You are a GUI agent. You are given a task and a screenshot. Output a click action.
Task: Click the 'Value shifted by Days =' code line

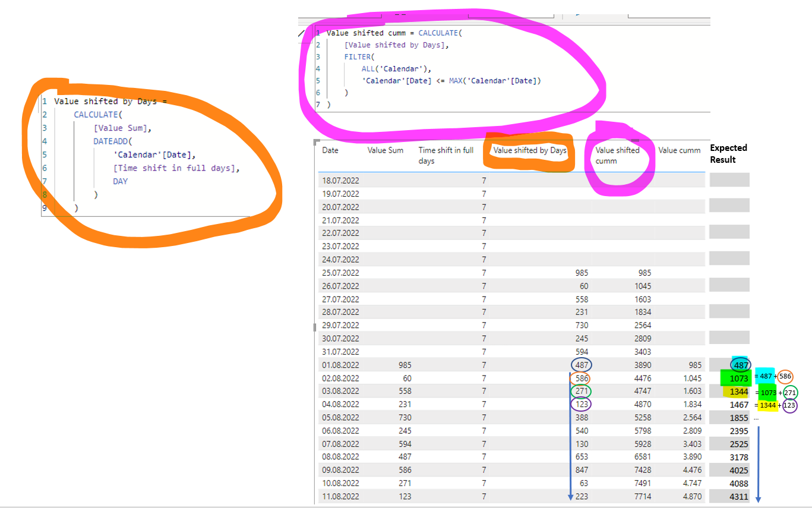point(110,101)
